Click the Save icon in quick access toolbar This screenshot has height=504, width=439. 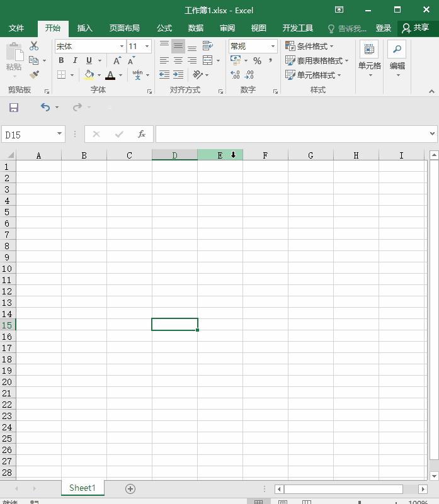coord(13,108)
